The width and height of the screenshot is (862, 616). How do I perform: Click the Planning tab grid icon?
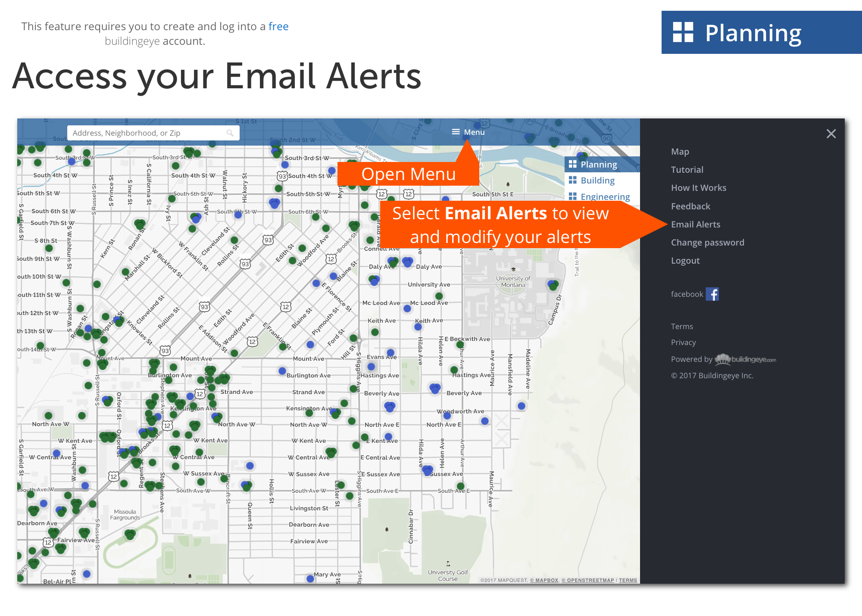[572, 164]
